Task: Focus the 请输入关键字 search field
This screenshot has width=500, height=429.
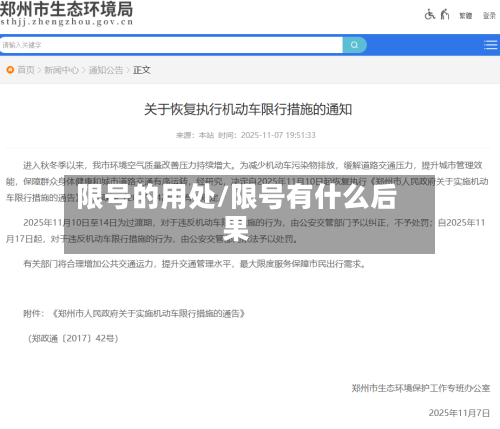Action: [x=171, y=45]
